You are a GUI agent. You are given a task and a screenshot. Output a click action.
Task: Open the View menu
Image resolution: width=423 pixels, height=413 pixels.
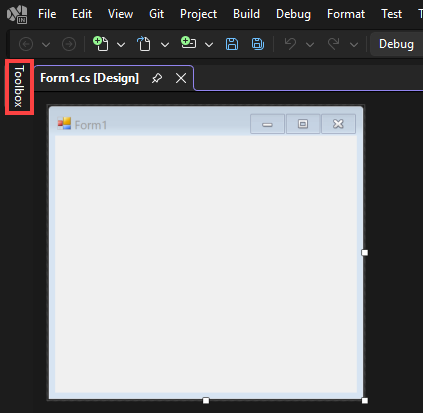click(x=120, y=14)
